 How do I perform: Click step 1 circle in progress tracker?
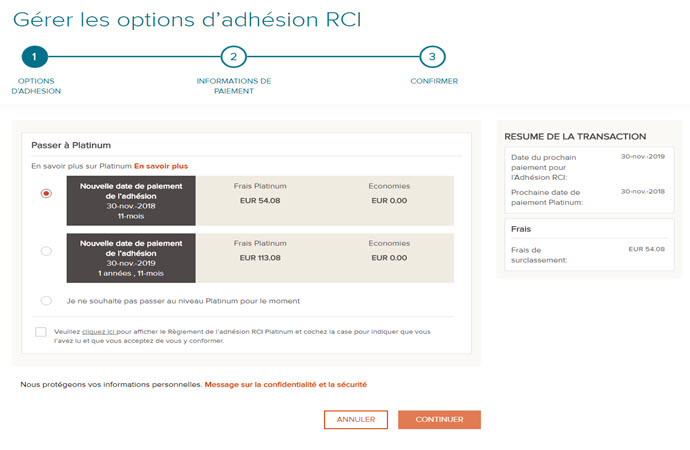pyautogui.click(x=33, y=57)
